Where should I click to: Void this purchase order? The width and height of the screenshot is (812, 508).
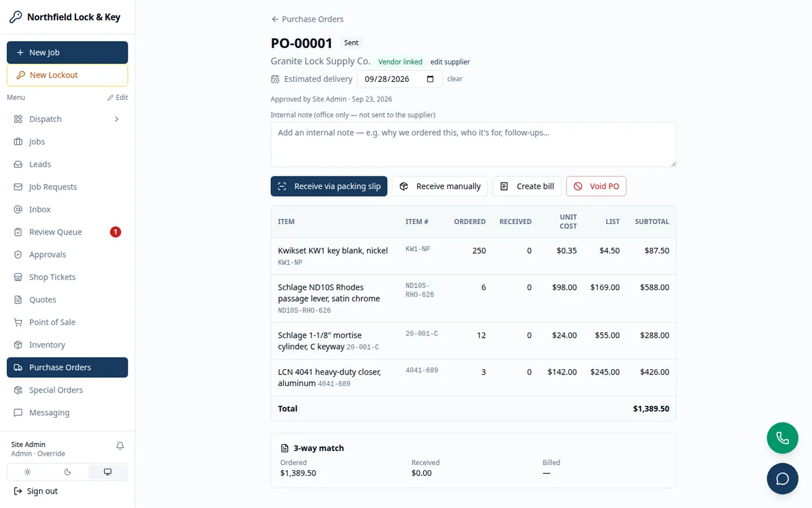click(x=596, y=186)
